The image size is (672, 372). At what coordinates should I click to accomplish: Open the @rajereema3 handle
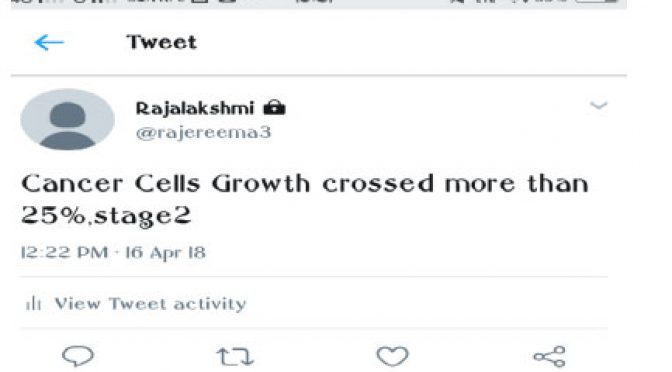pyautogui.click(x=204, y=132)
